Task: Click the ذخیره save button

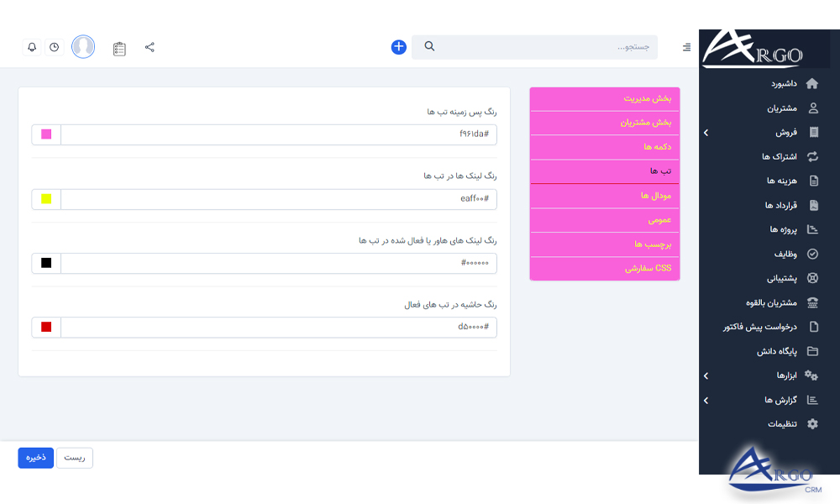Action: (x=34, y=458)
